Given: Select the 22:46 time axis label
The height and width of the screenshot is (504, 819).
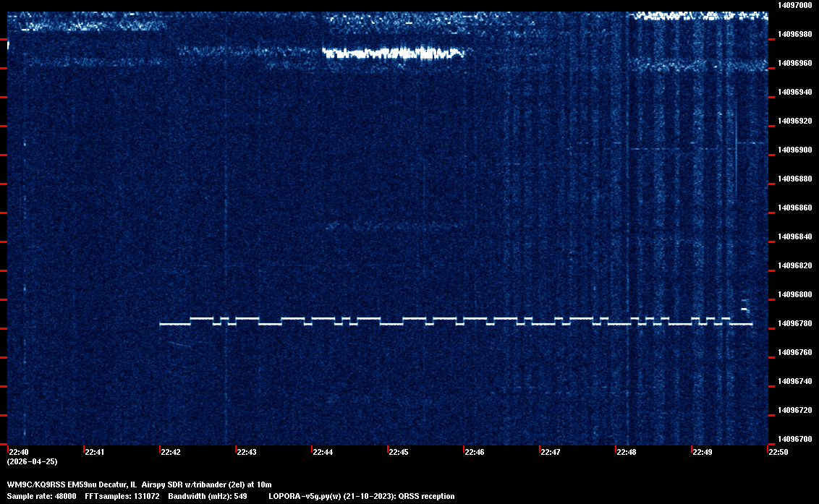Looking at the screenshot, I should [475, 453].
